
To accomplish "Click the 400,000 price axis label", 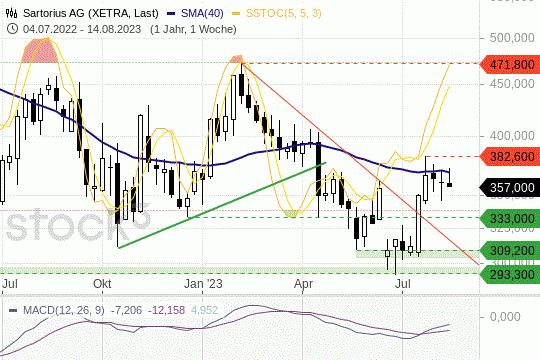I will pos(512,136).
